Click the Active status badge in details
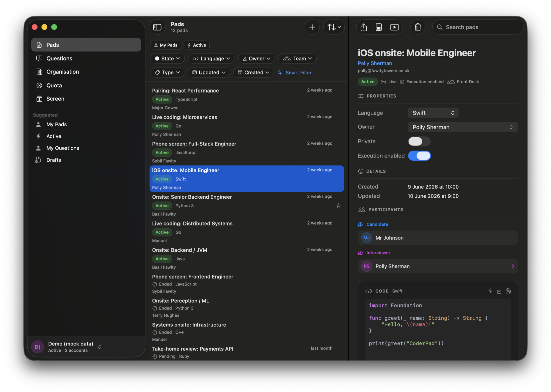Image resolution: width=551 pixels, height=392 pixels. [367, 82]
